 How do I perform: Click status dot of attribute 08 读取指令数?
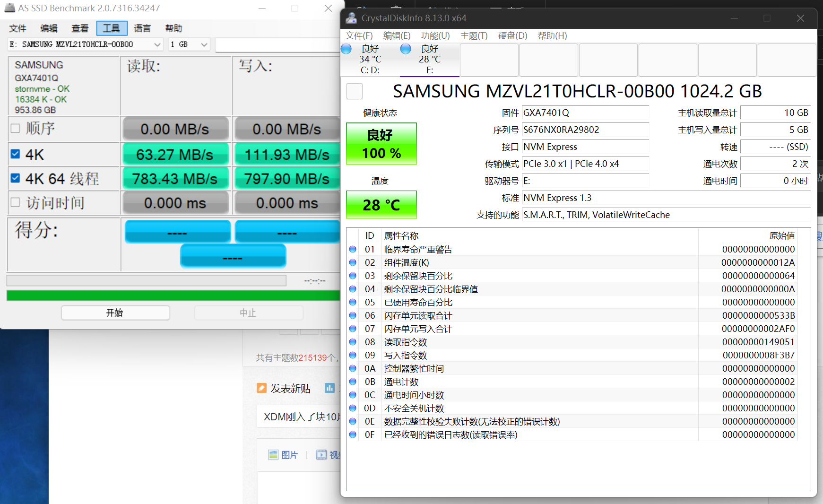(x=353, y=342)
